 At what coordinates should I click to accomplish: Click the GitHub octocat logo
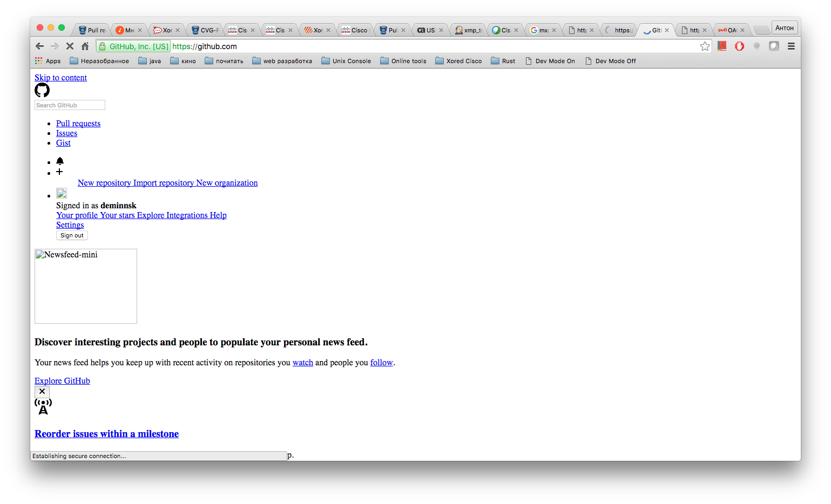click(42, 90)
